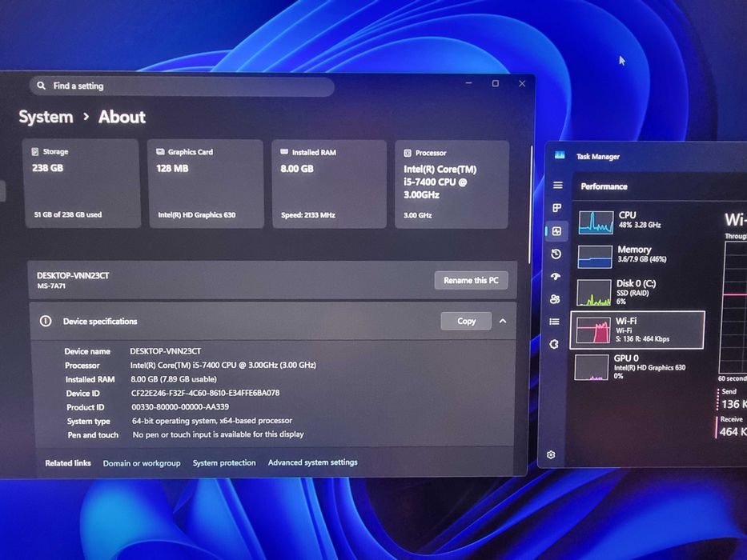Minimize the Settings window
747x560 pixels.
point(469,83)
